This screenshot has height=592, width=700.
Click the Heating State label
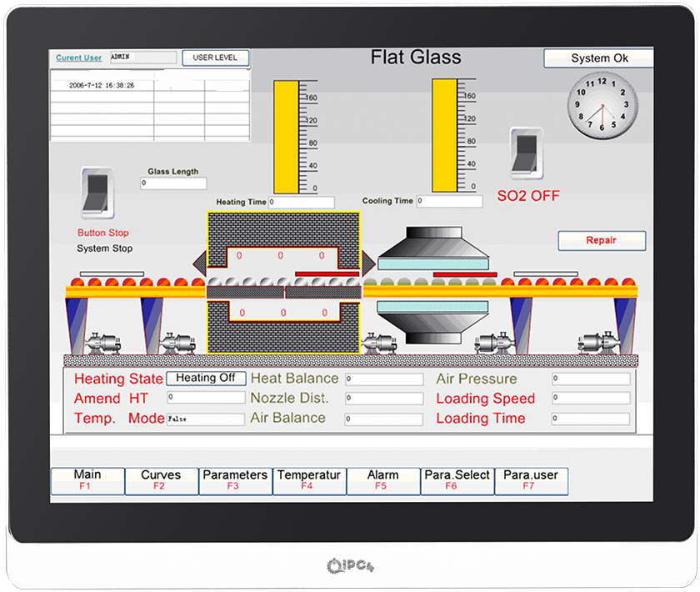tap(118, 379)
